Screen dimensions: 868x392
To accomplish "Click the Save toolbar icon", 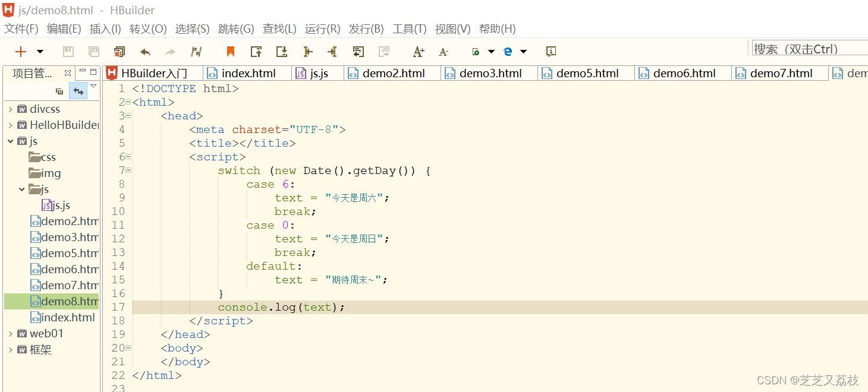I will point(68,52).
